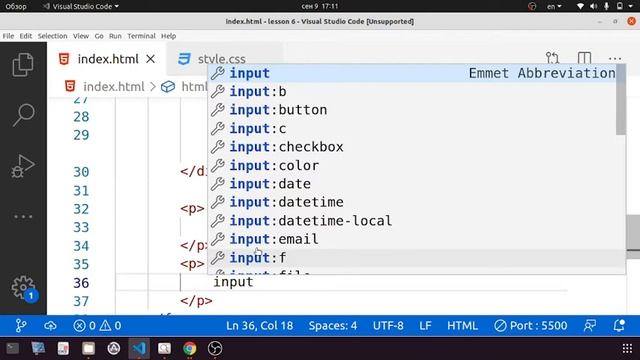The width and height of the screenshot is (640, 360).
Task: Change language mode from HTML
Action: 462,325
